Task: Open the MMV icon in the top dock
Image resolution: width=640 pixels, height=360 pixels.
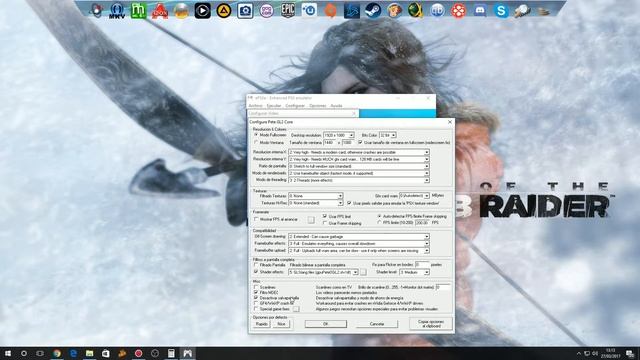Action: click(x=117, y=11)
